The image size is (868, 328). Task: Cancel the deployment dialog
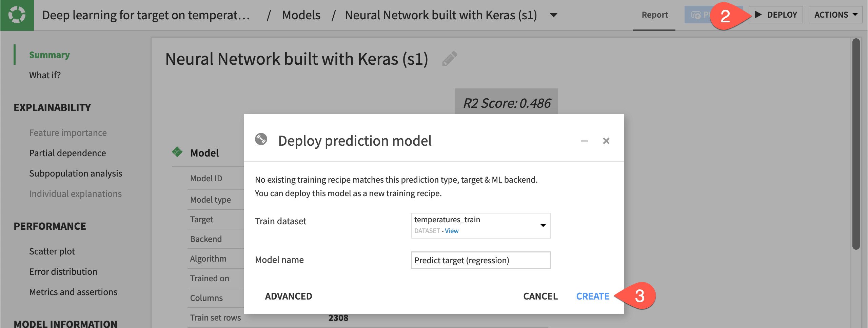[x=540, y=296]
